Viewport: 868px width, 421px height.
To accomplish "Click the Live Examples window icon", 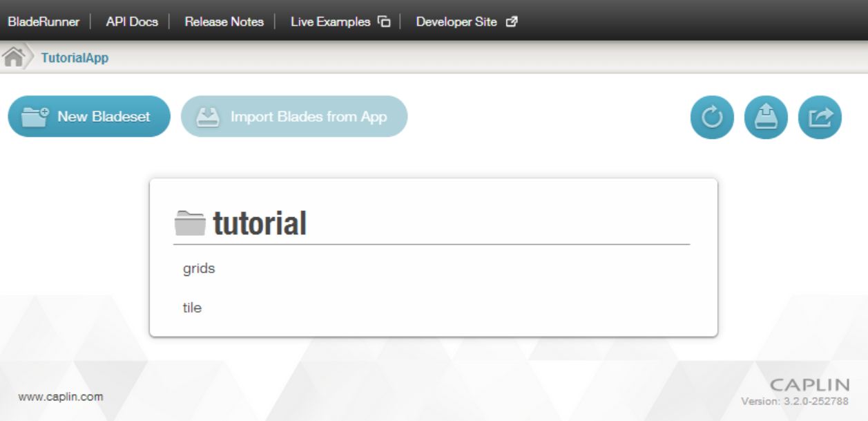I will [x=384, y=21].
